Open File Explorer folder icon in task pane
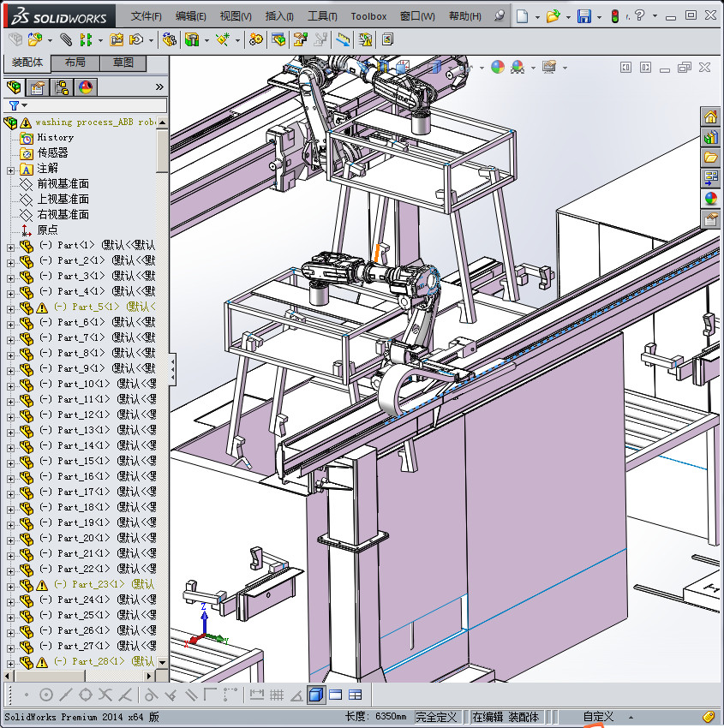 710,158
